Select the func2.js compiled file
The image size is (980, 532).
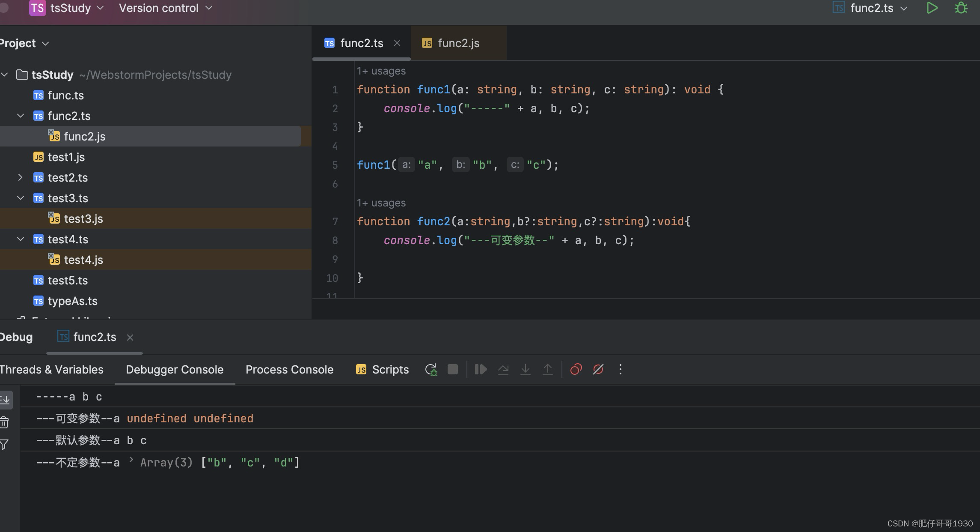click(84, 136)
